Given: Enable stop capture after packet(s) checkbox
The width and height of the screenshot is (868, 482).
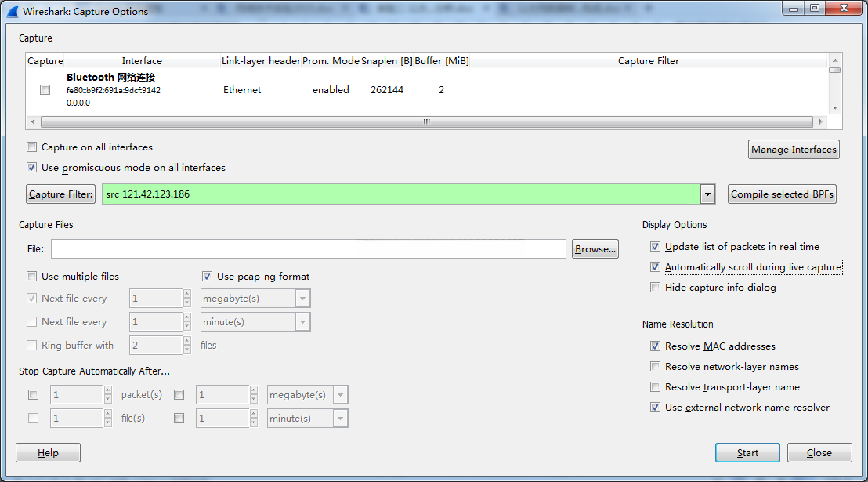Looking at the screenshot, I should (x=33, y=394).
